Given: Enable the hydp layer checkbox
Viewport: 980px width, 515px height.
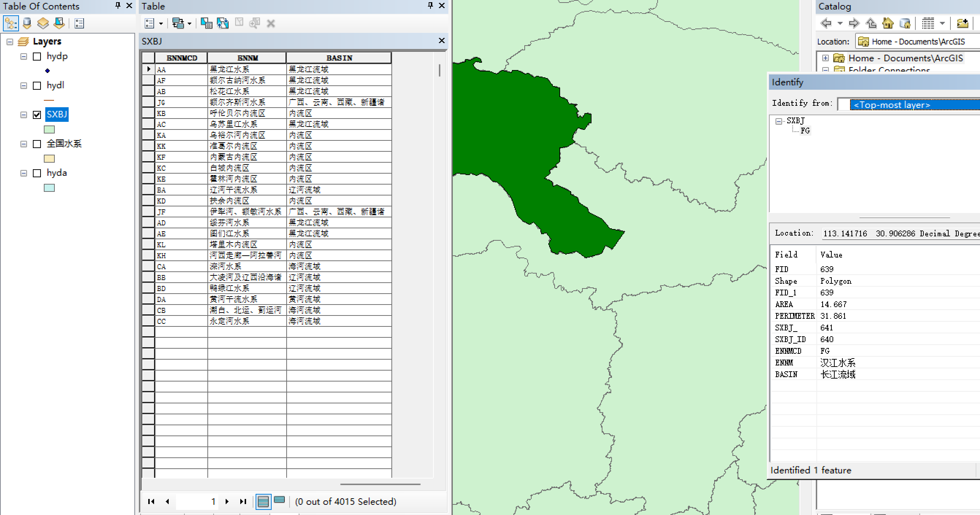Looking at the screenshot, I should pyautogui.click(x=37, y=57).
